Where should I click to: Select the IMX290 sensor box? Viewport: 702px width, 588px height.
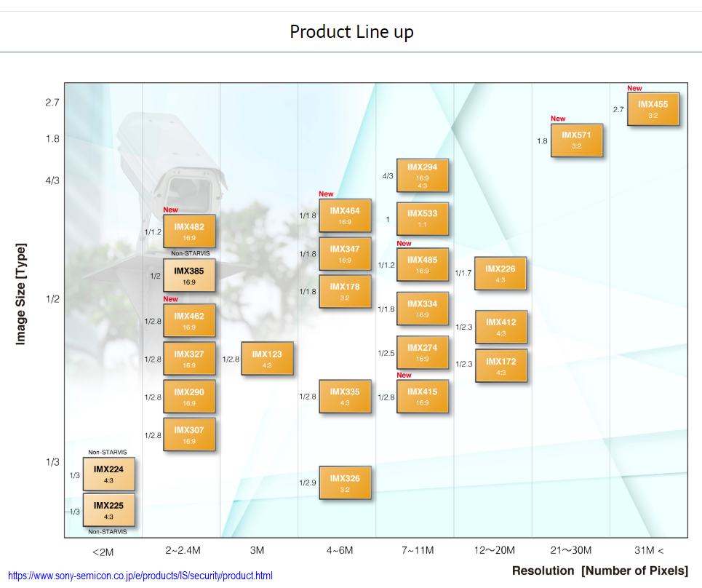(x=189, y=397)
